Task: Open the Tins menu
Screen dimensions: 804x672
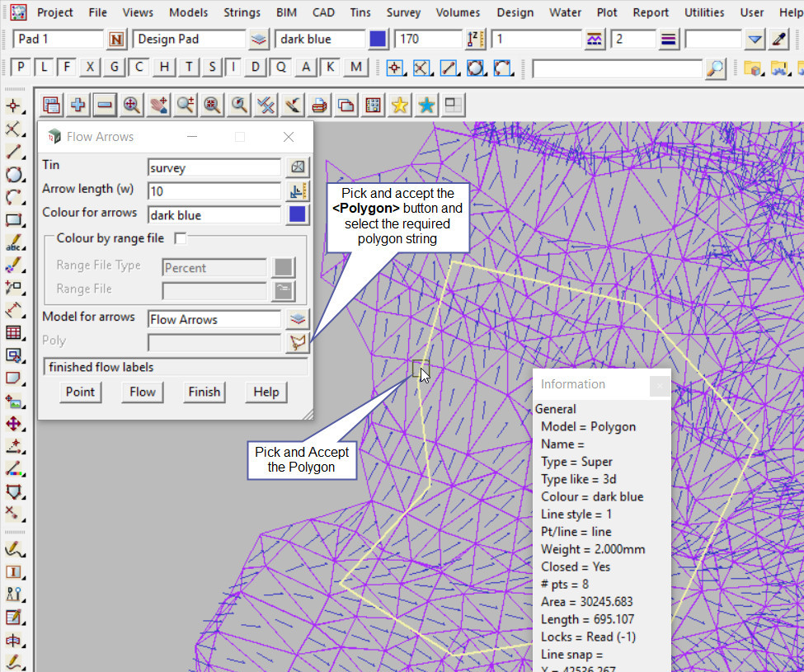Action: pos(360,12)
